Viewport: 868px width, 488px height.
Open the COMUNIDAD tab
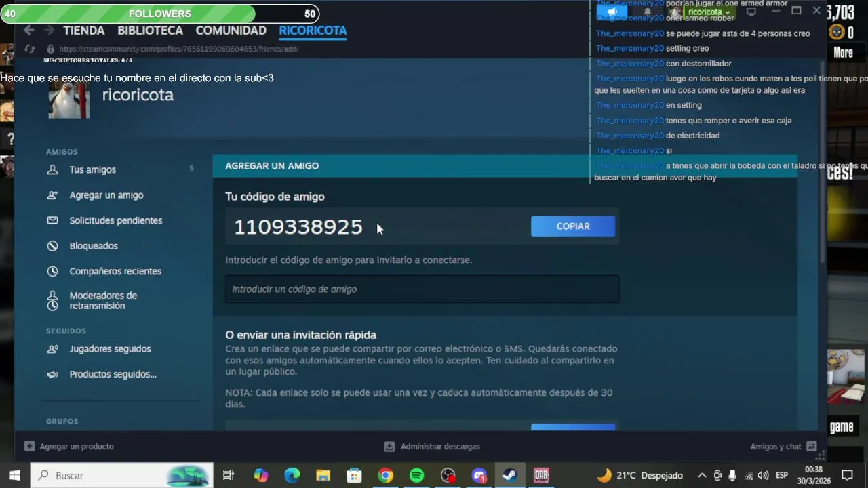click(x=231, y=30)
